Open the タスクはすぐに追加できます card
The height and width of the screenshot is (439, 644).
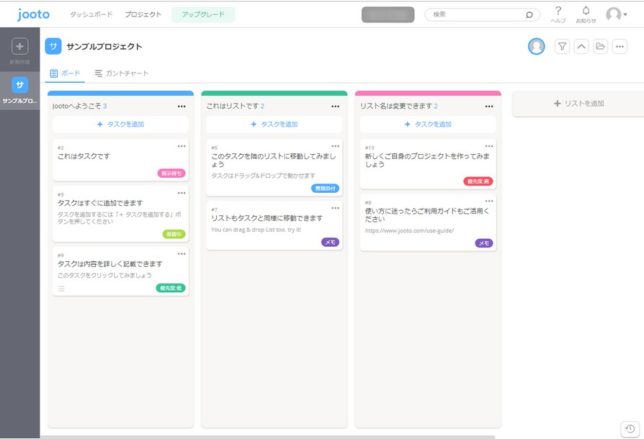click(x=120, y=214)
